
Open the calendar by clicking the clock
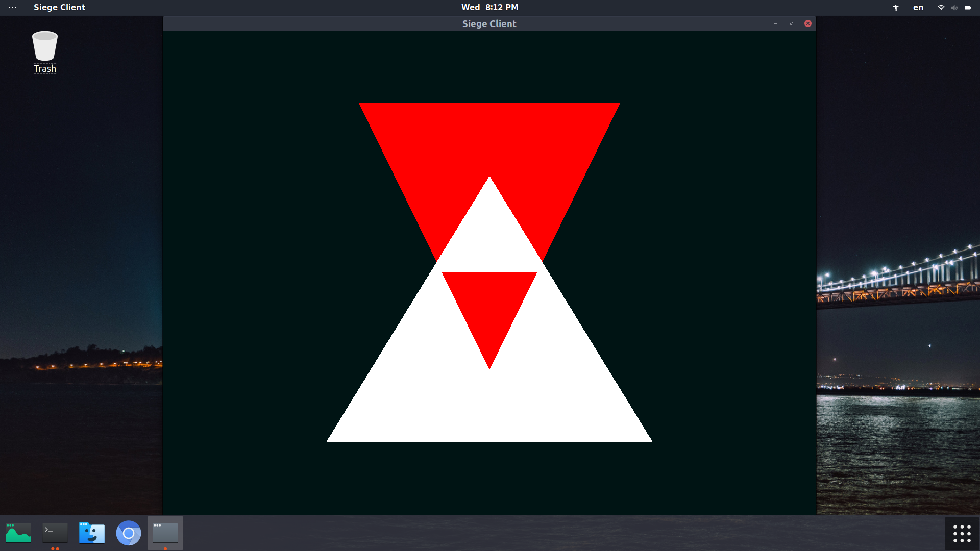489,7
